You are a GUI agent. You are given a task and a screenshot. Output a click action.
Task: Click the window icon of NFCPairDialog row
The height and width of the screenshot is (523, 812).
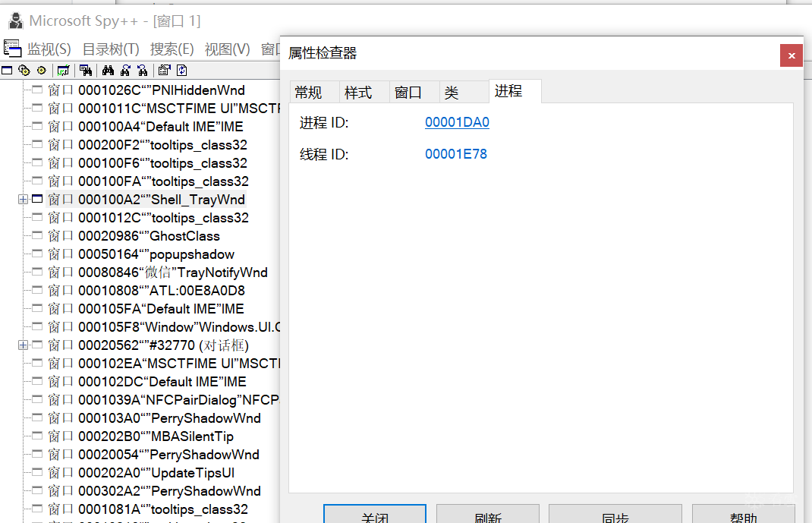pos(37,399)
